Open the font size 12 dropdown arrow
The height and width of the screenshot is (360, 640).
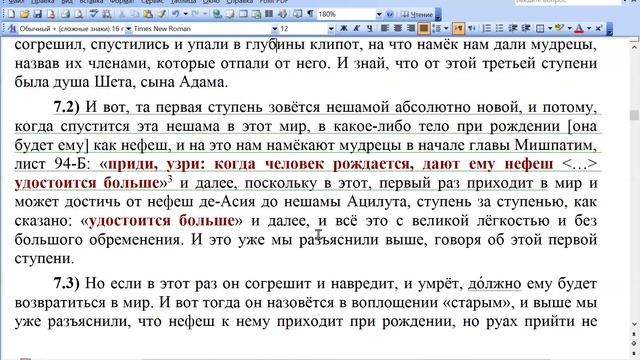tap(331, 29)
